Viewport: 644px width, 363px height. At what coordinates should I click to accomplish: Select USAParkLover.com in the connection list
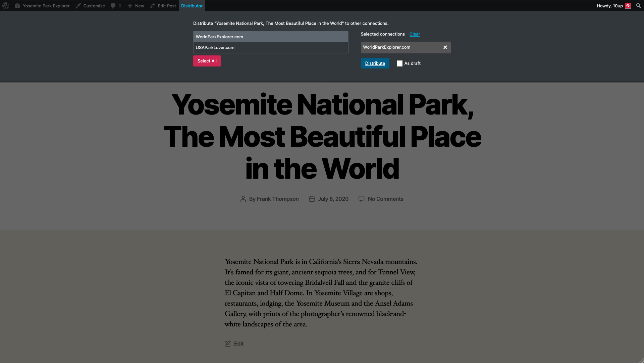270,47
